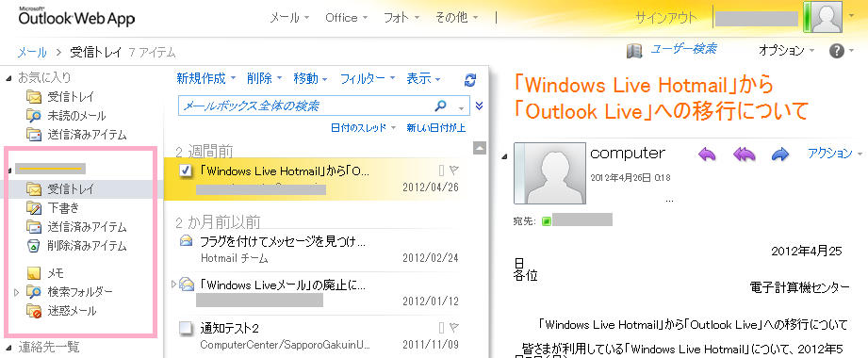Uncheck the Windows Live Hotmail message checkbox

click(186, 171)
